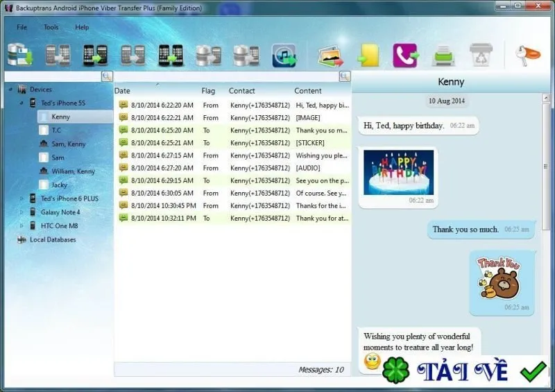555x392 pixels.
Task: Click the Thank You bear sticker
Action: click(499, 278)
